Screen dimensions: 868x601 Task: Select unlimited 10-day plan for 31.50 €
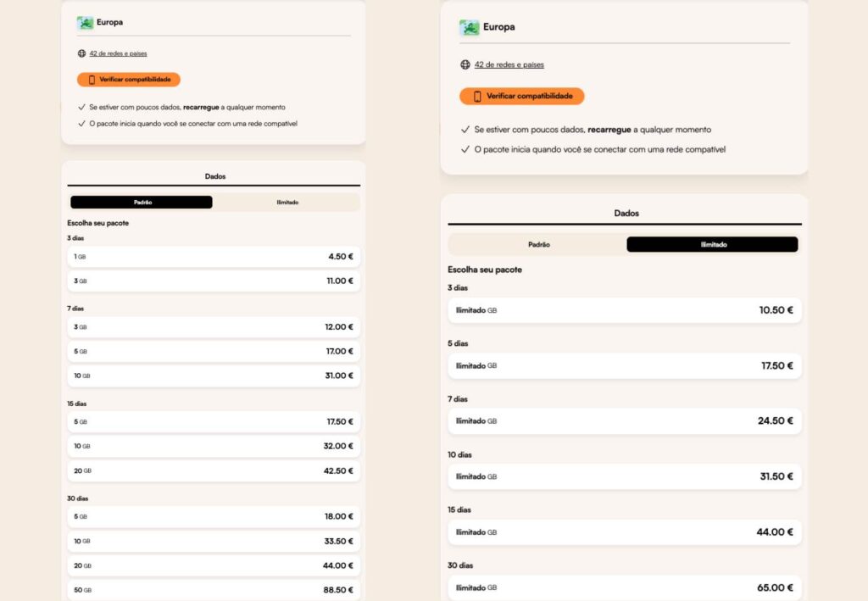(x=625, y=476)
